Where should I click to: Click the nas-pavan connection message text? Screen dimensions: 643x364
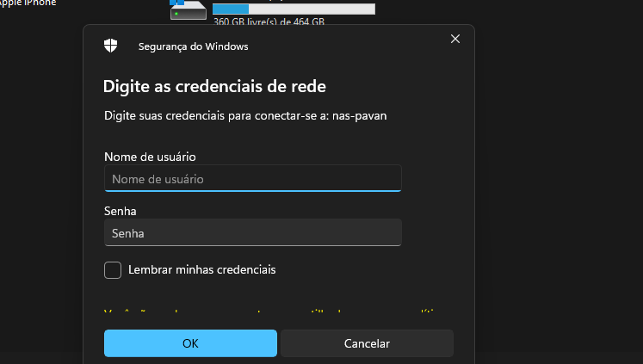245,116
